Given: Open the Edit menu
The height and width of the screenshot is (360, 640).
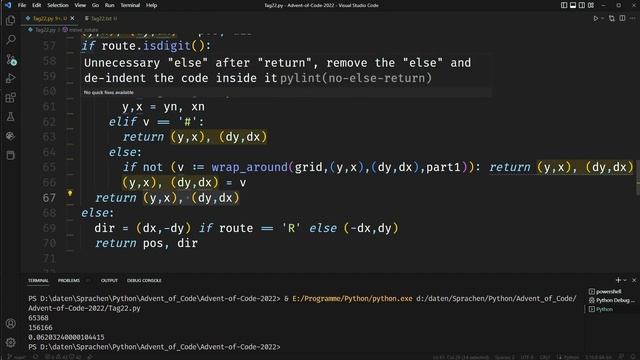Looking at the screenshot, I should [x=37, y=5].
